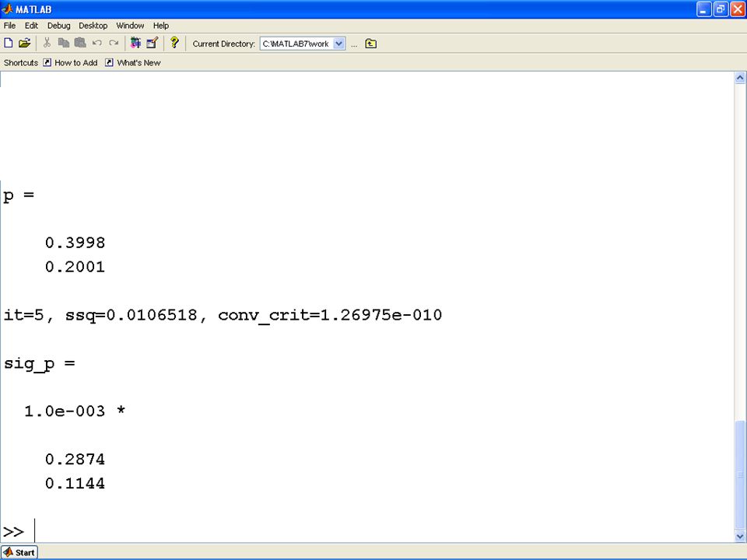Click the sig_p = output label

tap(39, 364)
